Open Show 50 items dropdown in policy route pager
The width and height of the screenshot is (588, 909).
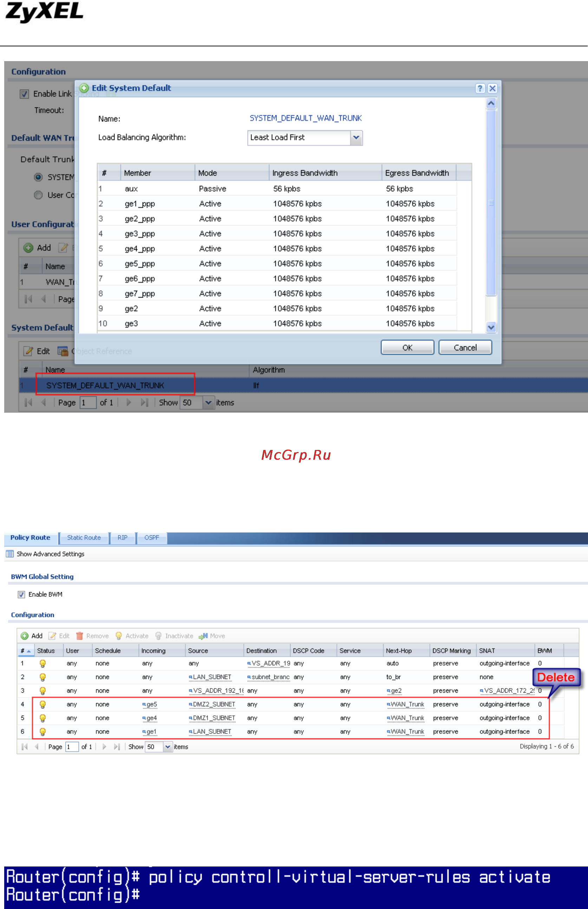pyautogui.click(x=168, y=747)
